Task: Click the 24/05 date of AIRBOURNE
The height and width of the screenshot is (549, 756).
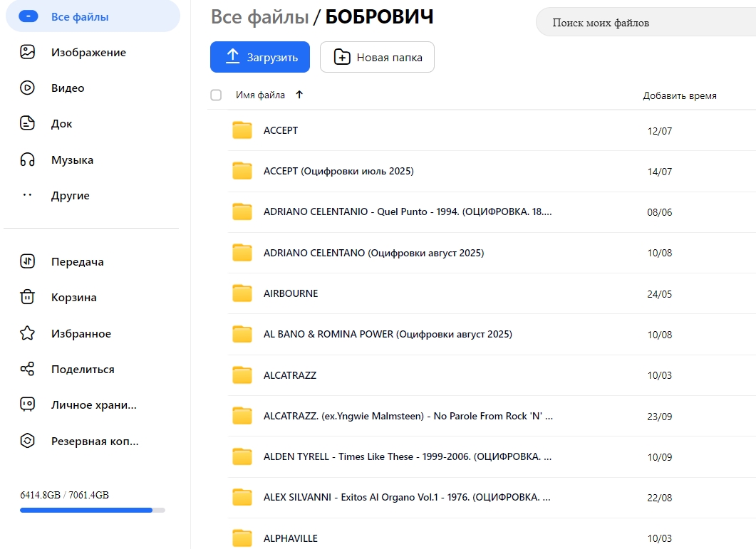Action: coord(659,294)
